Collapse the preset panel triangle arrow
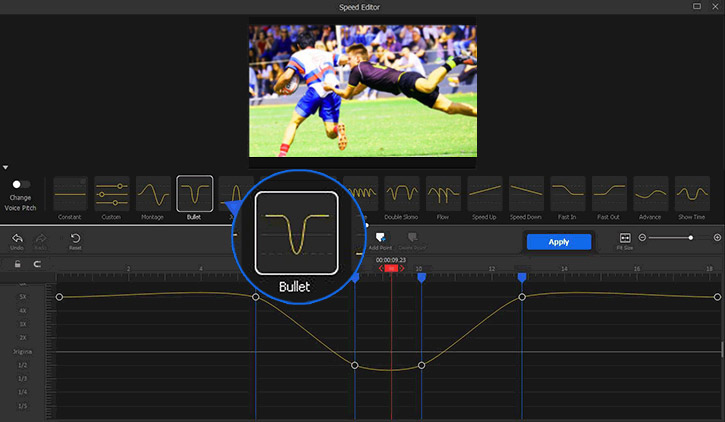 pos(5,167)
